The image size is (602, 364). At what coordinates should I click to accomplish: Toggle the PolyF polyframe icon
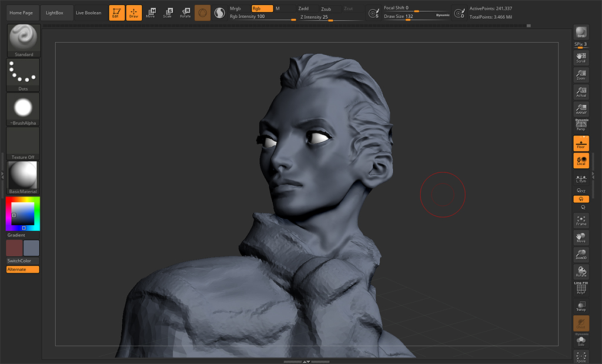(x=581, y=288)
